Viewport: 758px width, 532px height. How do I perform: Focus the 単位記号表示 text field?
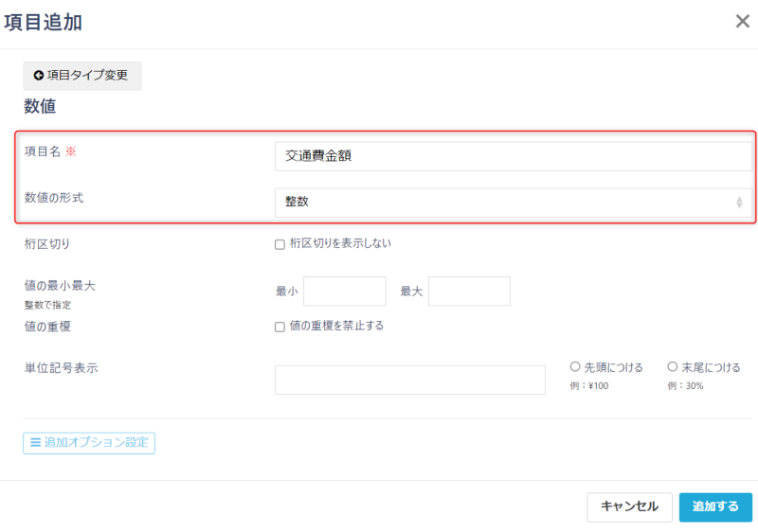(409, 380)
